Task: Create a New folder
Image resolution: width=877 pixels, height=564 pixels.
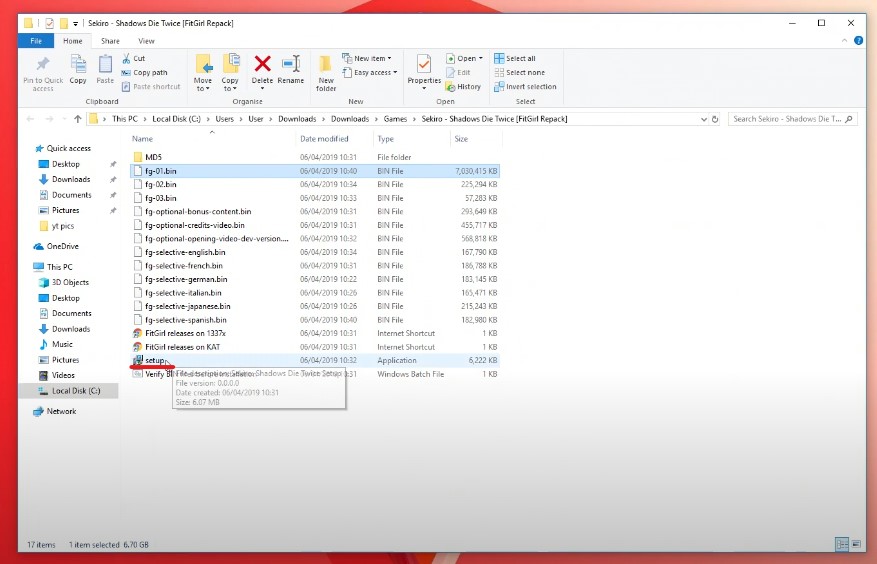Action: tap(326, 73)
